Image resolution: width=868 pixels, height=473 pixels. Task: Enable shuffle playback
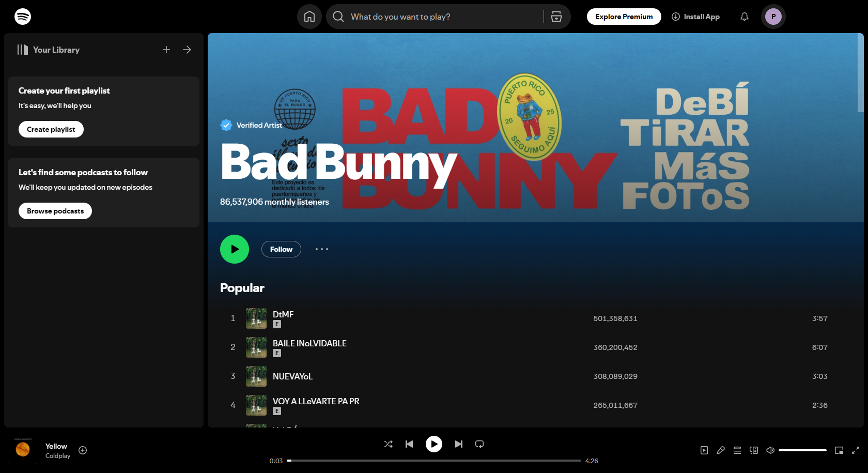(388, 444)
